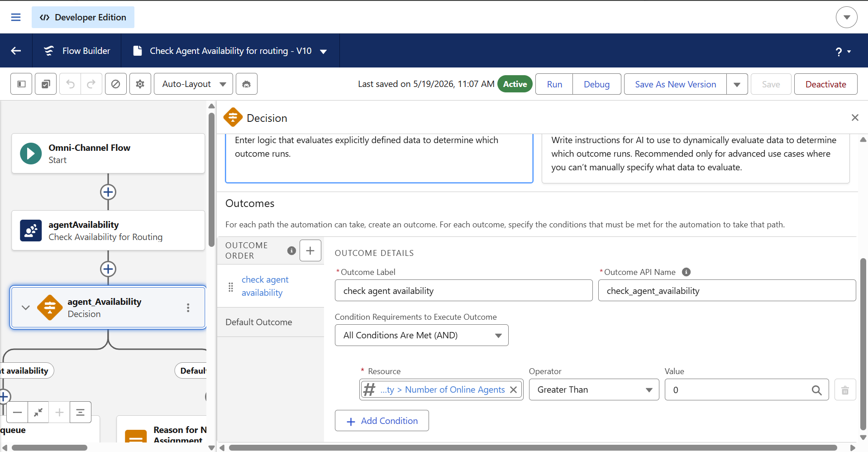Image resolution: width=868 pixels, height=452 pixels.
Task: Close the Decision panel
Action: pos(855,118)
